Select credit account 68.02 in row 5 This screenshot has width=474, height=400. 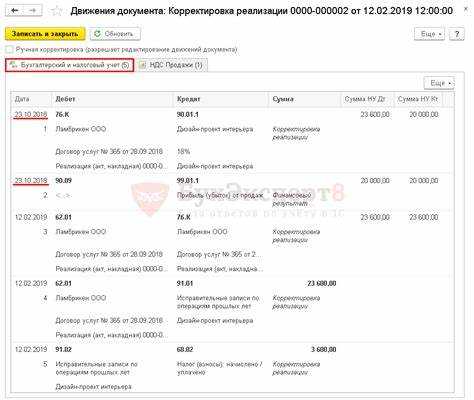(185, 349)
